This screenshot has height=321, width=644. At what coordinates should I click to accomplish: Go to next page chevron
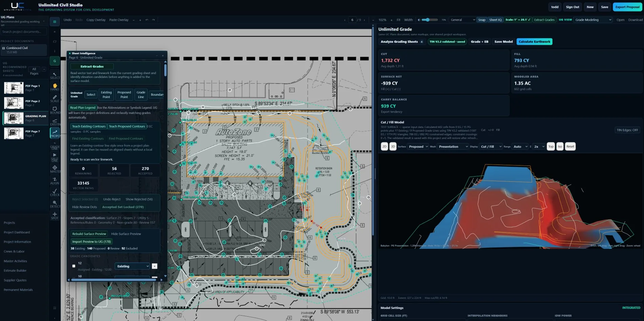coord(364,20)
